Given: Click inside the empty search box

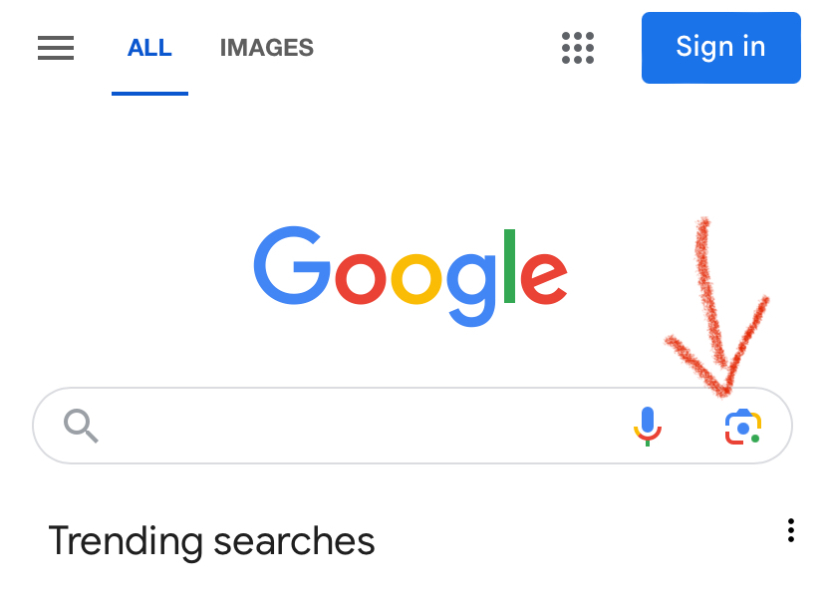Looking at the screenshot, I should (360, 426).
